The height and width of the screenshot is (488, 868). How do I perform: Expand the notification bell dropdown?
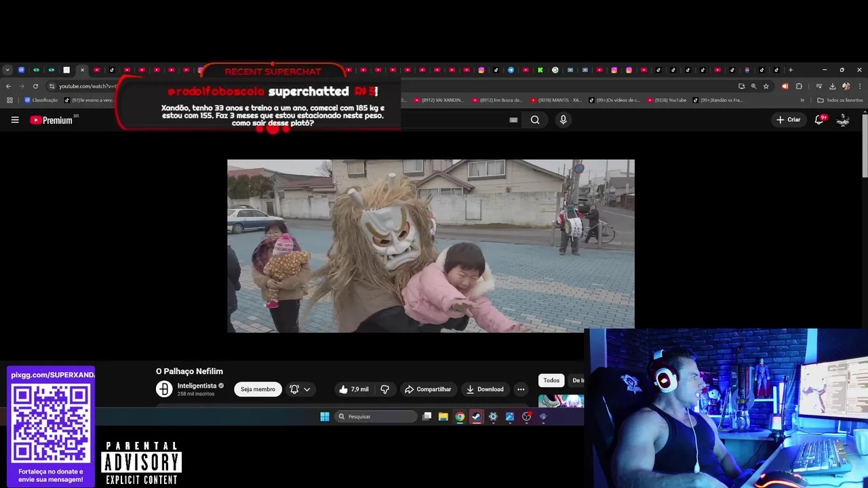(x=307, y=389)
